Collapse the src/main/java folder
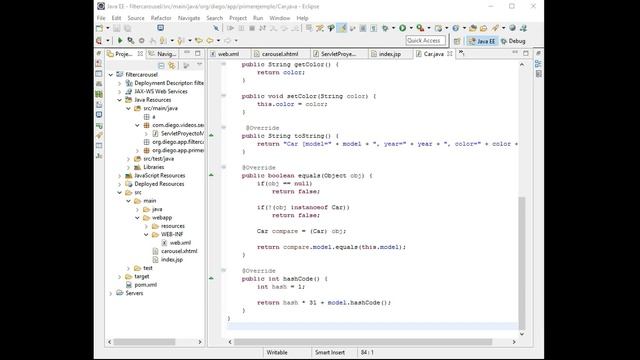The height and width of the screenshot is (360, 640). coord(129,109)
